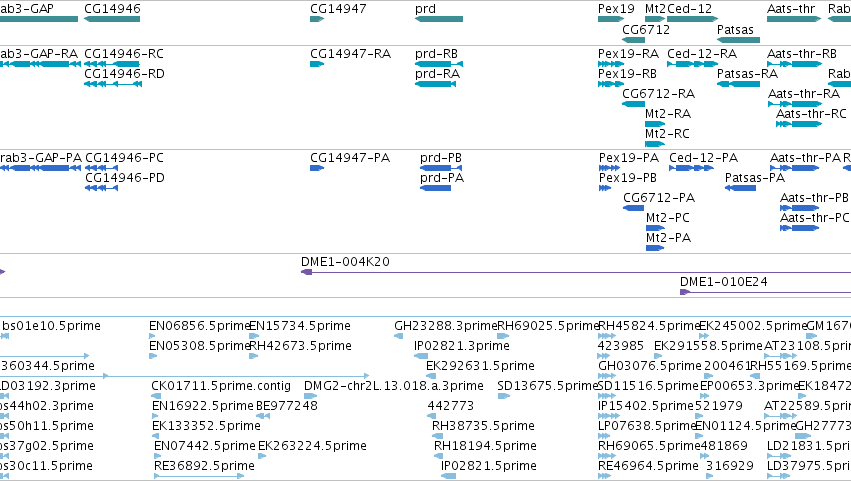
Task: Select transcript CG14946-RD
Action: click(113, 84)
